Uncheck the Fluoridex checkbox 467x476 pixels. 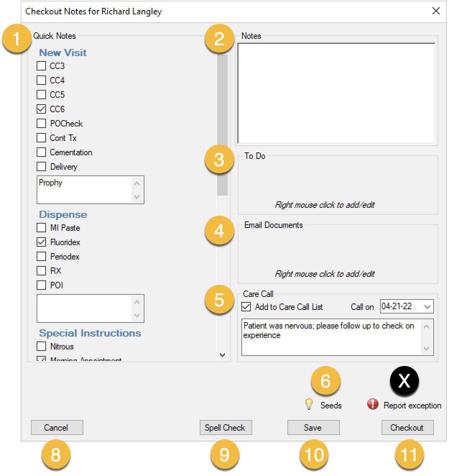coord(41,242)
